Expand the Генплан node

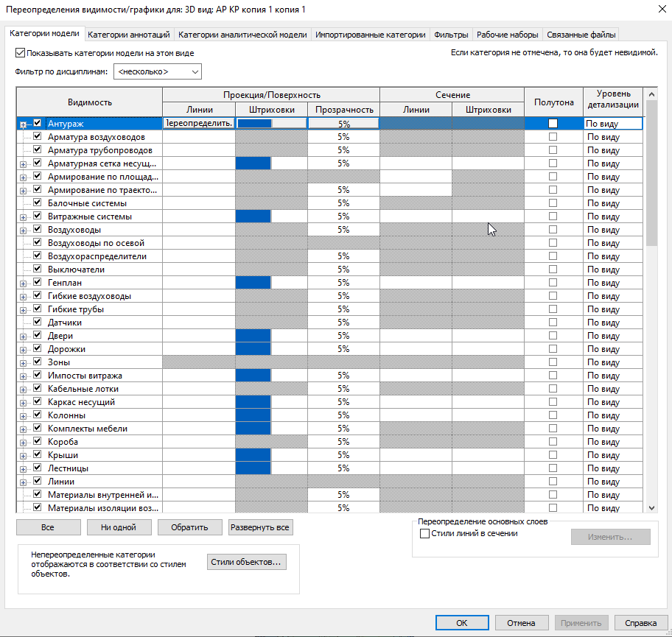[23, 284]
